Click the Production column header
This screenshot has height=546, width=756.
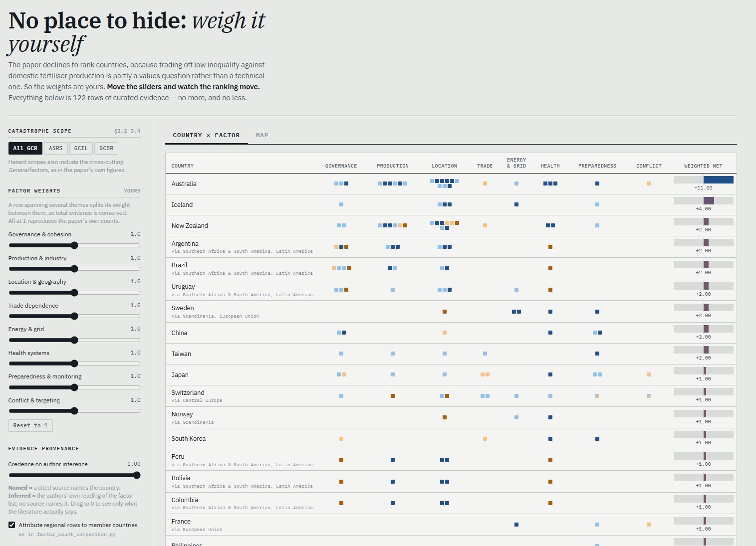point(393,166)
